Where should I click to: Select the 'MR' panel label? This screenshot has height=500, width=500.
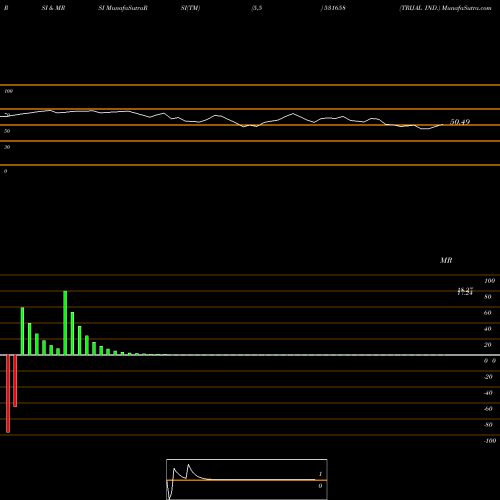(x=446, y=260)
